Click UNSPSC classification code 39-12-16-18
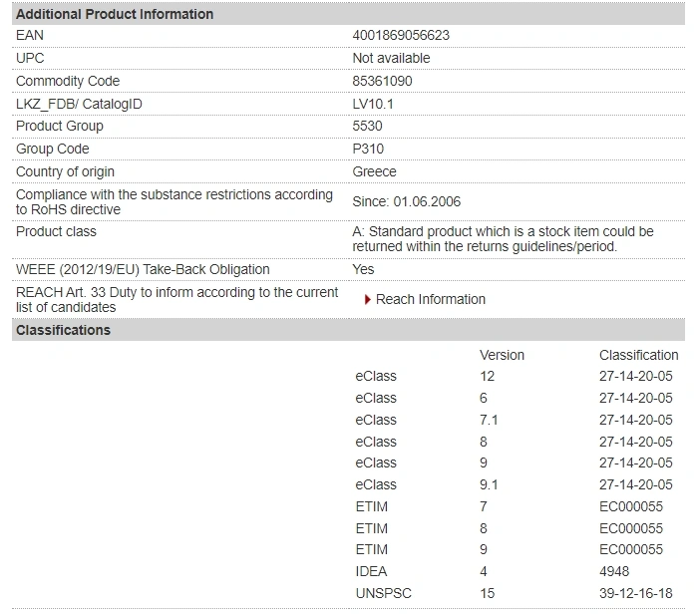The width and height of the screenshot is (695, 616). [x=635, y=593]
